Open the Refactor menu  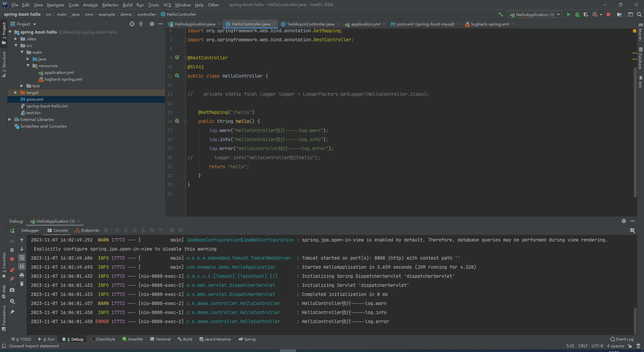[110, 5]
